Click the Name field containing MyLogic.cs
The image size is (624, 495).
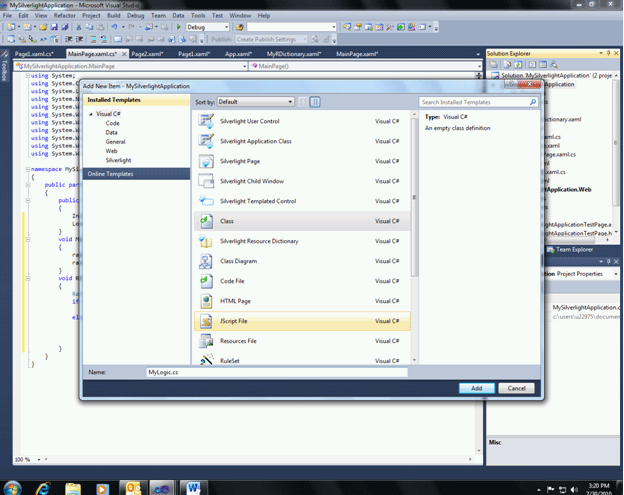277,372
